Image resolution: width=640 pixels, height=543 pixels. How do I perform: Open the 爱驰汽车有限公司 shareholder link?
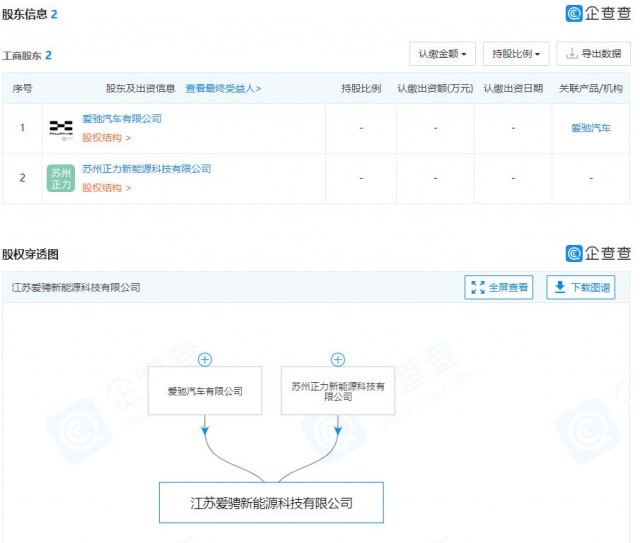tap(122, 119)
